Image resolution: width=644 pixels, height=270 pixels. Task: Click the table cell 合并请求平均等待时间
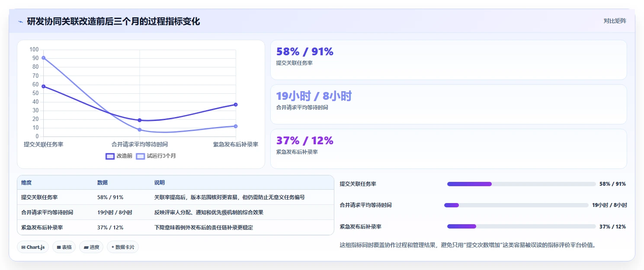pos(47,213)
